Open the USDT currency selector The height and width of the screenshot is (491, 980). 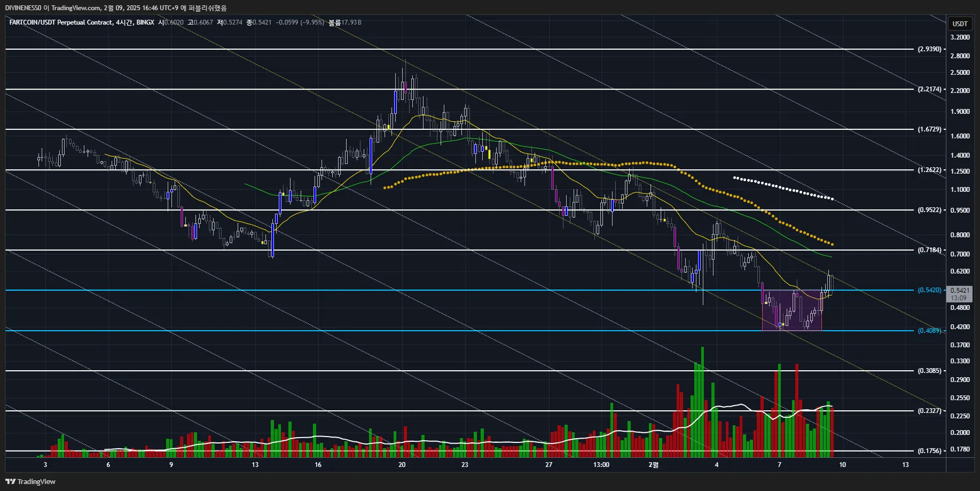(960, 24)
